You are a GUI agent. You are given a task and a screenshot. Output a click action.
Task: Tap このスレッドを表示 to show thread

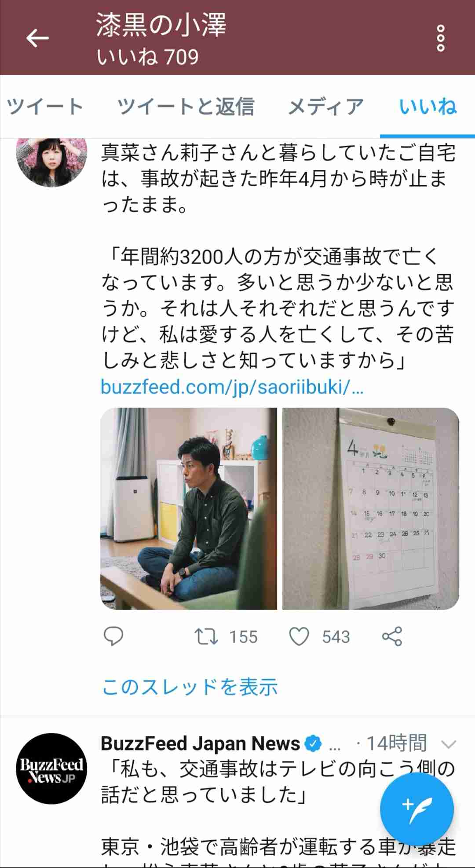190,687
